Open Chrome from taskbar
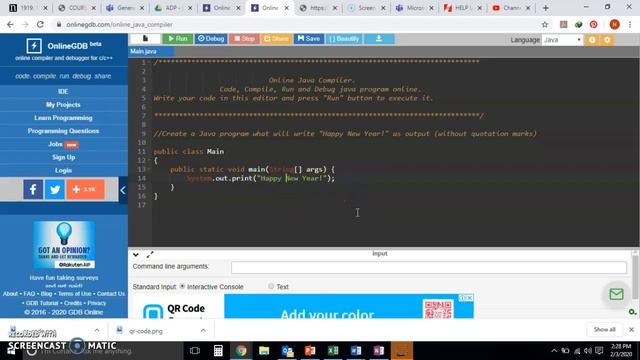Viewport: 640px width, 360px height. click(x=241, y=351)
